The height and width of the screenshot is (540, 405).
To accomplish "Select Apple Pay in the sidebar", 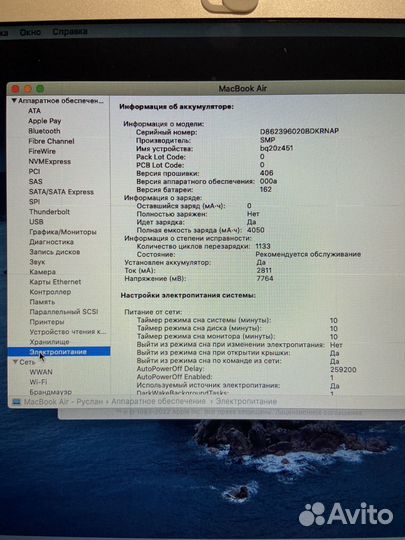I will [45, 121].
